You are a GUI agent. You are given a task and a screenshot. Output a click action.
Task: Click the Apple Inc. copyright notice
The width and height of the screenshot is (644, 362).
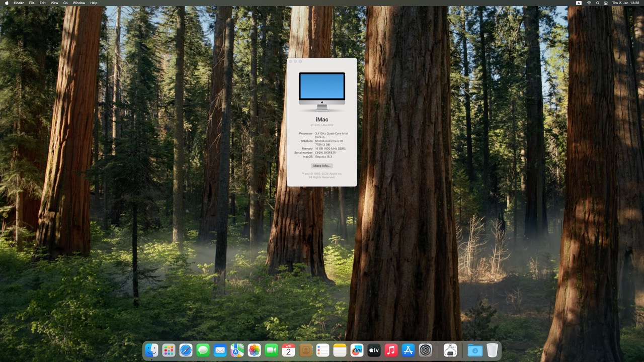point(322,175)
